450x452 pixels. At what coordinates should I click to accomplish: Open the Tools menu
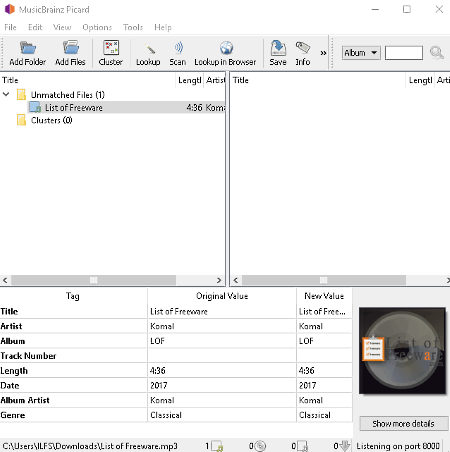click(x=133, y=27)
